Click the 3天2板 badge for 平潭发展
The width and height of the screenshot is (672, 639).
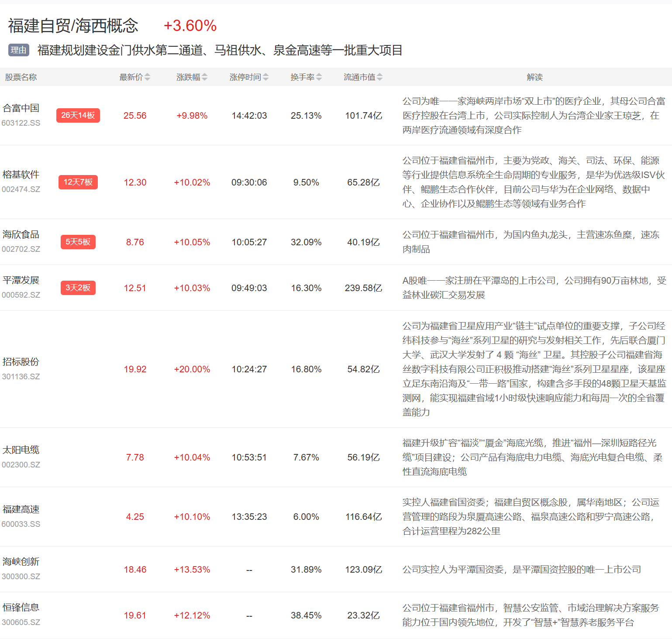point(78,288)
